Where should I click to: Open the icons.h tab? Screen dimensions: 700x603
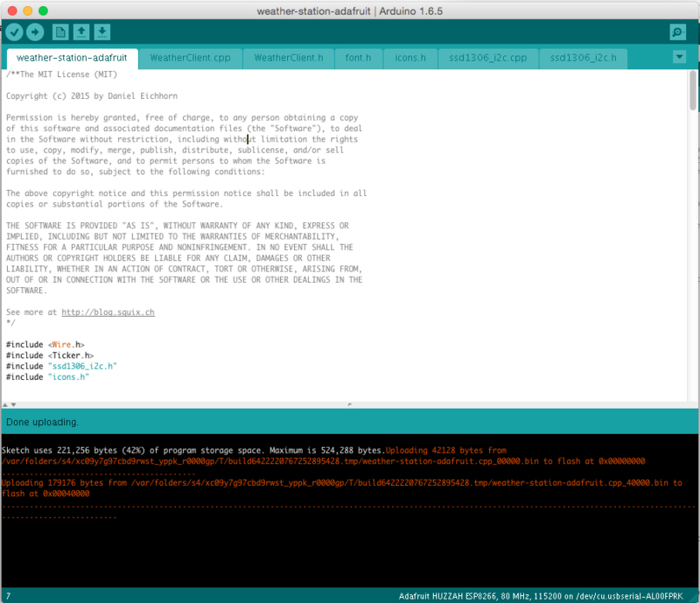pyautogui.click(x=410, y=58)
